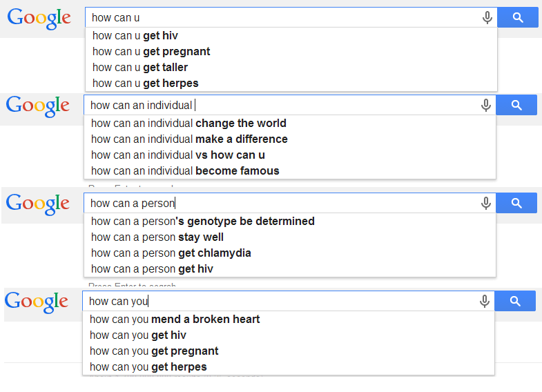Viewport: 542px width, 392px height.
Task: Click the blue search button for "how can u"
Action: 517,18
